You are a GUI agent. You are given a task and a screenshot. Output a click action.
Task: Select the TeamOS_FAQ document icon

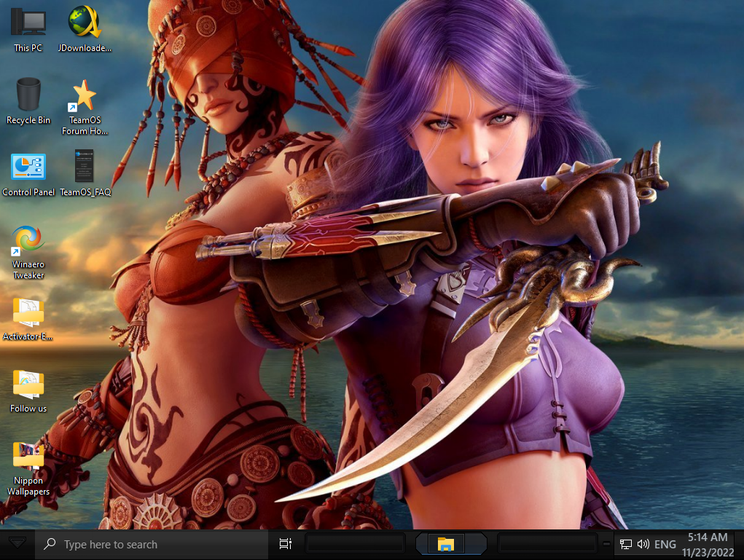(85, 173)
